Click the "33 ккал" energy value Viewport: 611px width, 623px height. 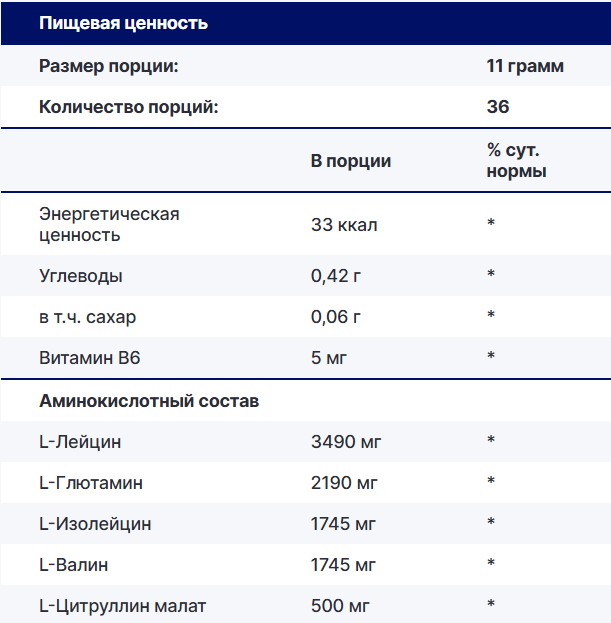point(344,225)
